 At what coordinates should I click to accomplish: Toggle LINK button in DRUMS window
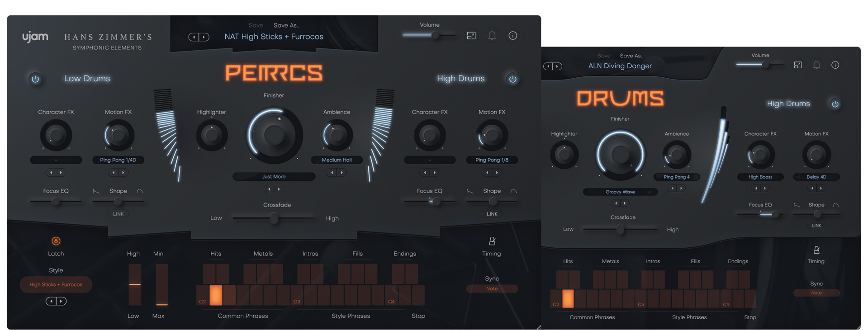click(x=816, y=226)
